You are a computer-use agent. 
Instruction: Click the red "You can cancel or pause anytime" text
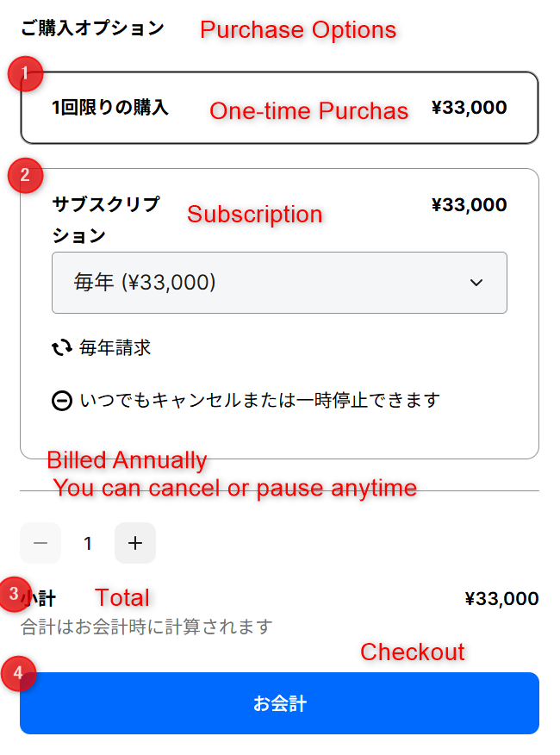(x=235, y=489)
